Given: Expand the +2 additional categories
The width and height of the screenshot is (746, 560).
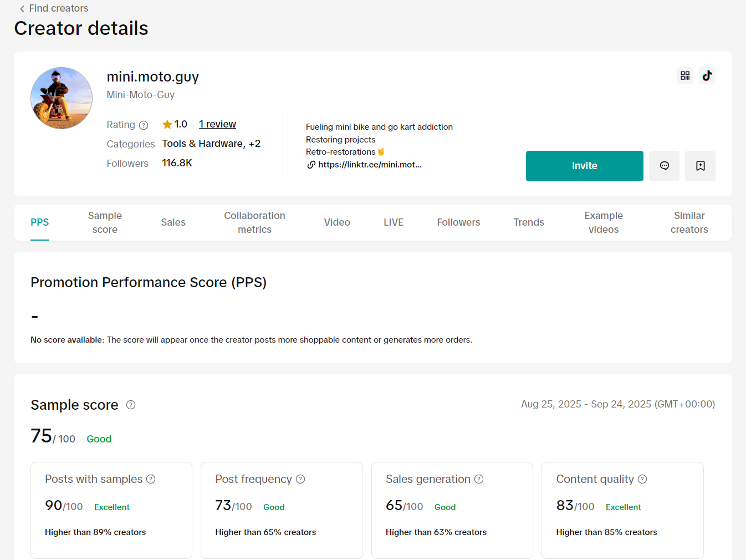Looking at the screenshot, I should pos(254,144).
